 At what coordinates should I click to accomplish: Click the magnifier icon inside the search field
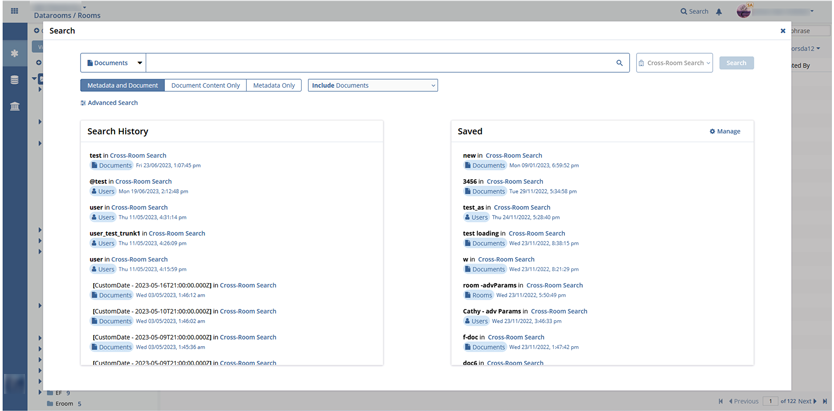click(619, 63)
